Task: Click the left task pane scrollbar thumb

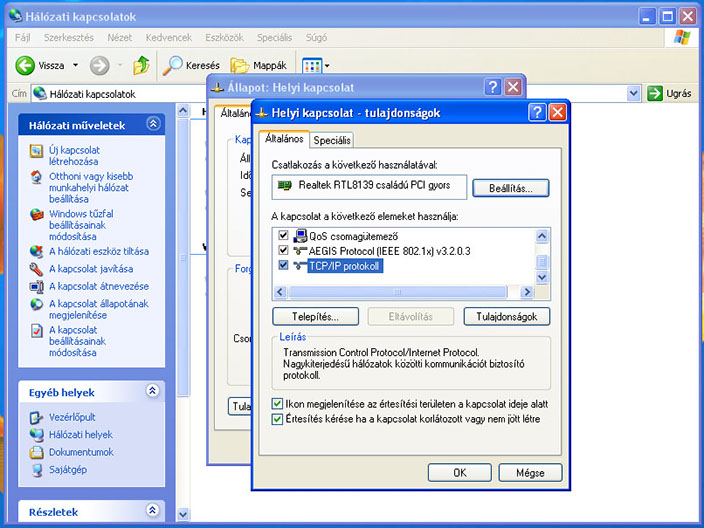Action: (x=183, y=258)
